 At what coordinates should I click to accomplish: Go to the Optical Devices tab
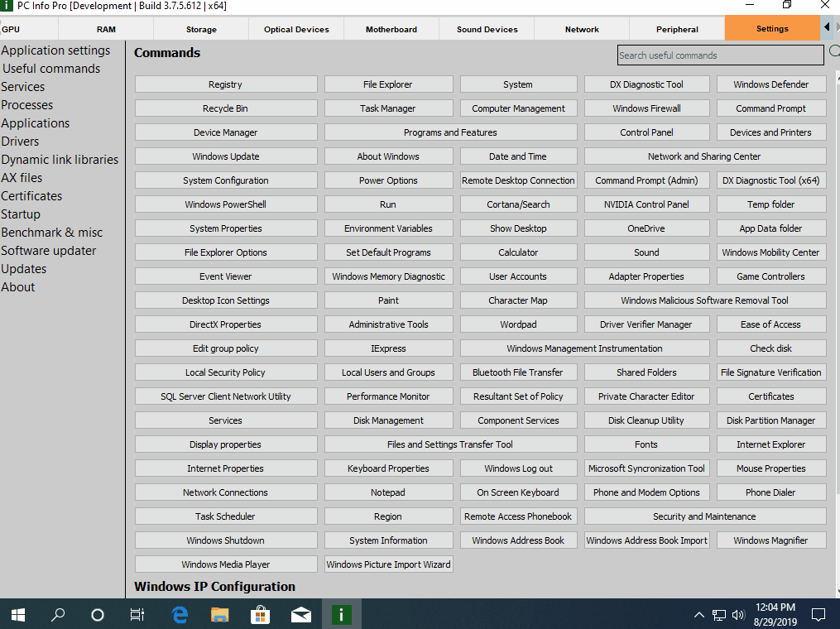[x=296, y=29]
